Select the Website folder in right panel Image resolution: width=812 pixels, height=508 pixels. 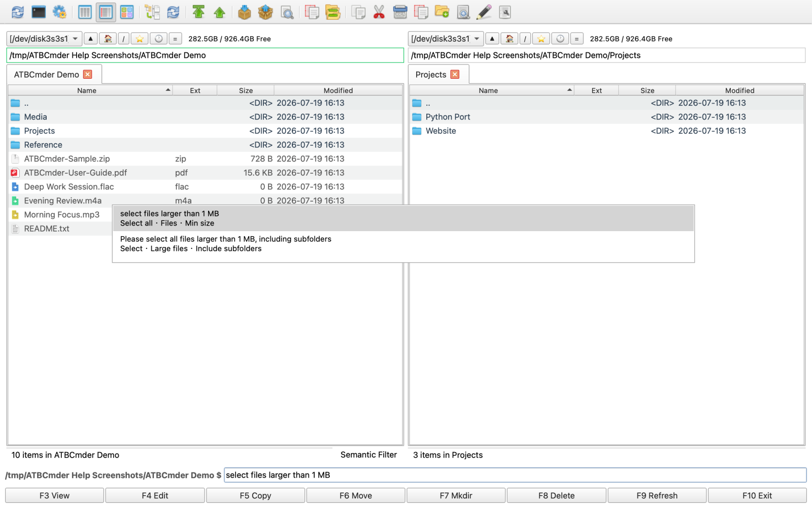606,131
